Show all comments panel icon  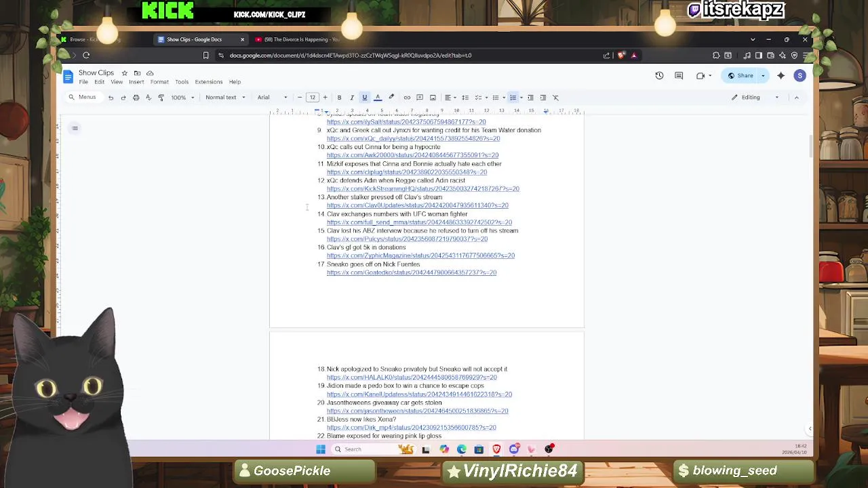(679, 76)
